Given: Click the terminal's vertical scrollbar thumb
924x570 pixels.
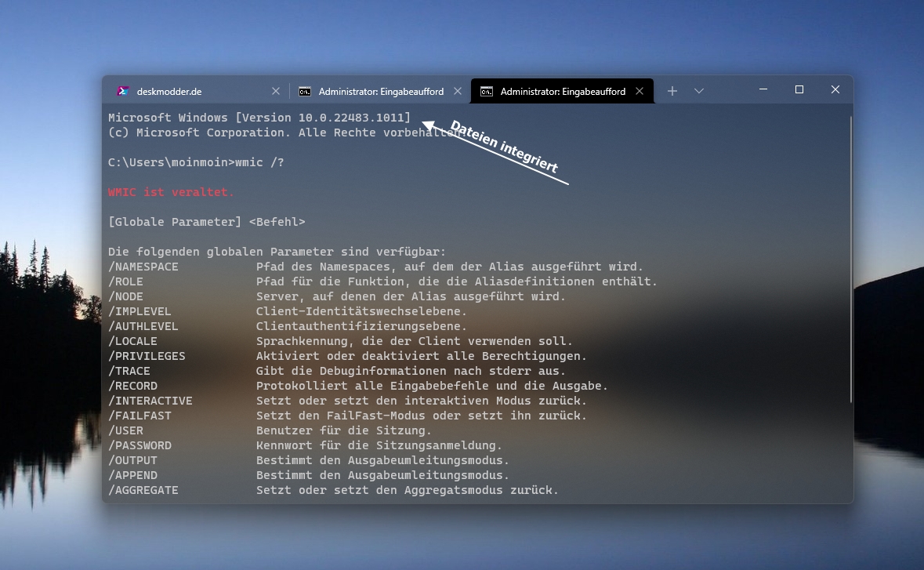Looking at the screenshot, I should [x=850, y=259].
